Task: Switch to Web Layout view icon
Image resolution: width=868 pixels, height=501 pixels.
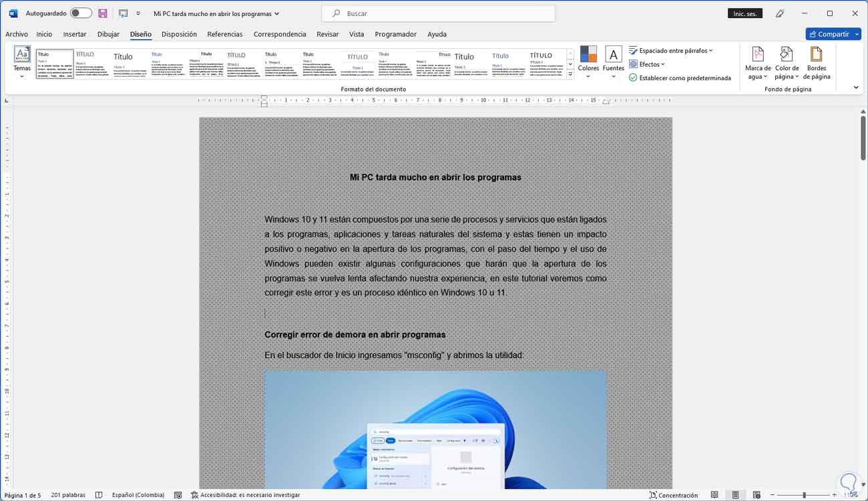Action: [x=756, y=495]
